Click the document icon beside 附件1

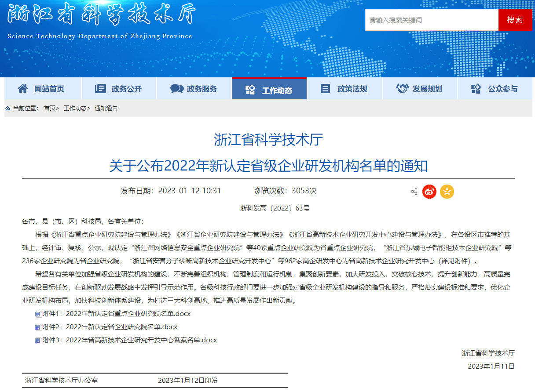pos(38,314)
